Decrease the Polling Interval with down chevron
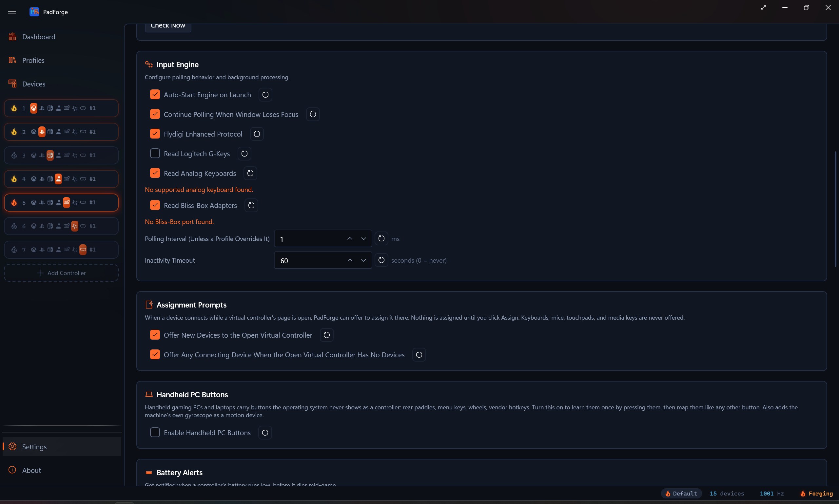Image resolution: width=839 pixels, height=504 pixels. [363, 239]
